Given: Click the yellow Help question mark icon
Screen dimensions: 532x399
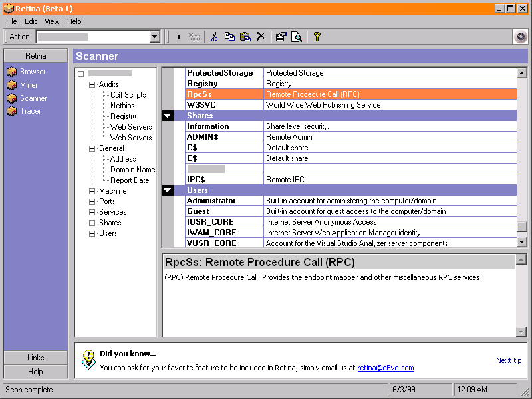Looking at the screenshot, I should click(317, 37).
